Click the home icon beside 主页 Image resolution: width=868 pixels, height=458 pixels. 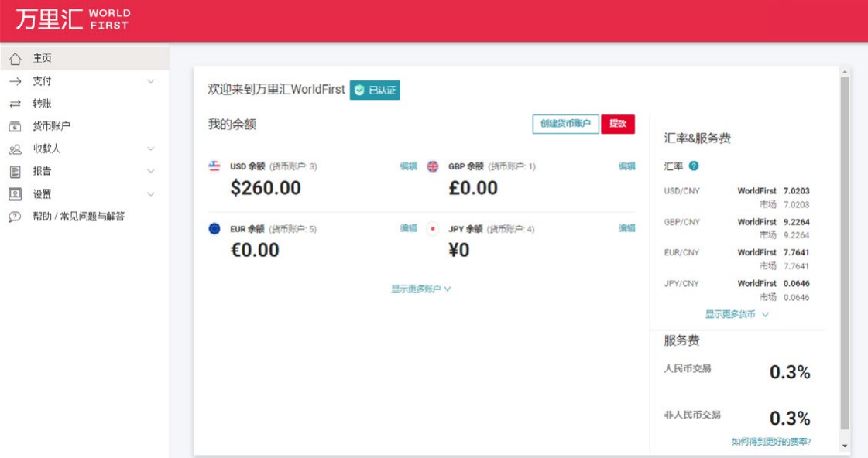point(15,58)
